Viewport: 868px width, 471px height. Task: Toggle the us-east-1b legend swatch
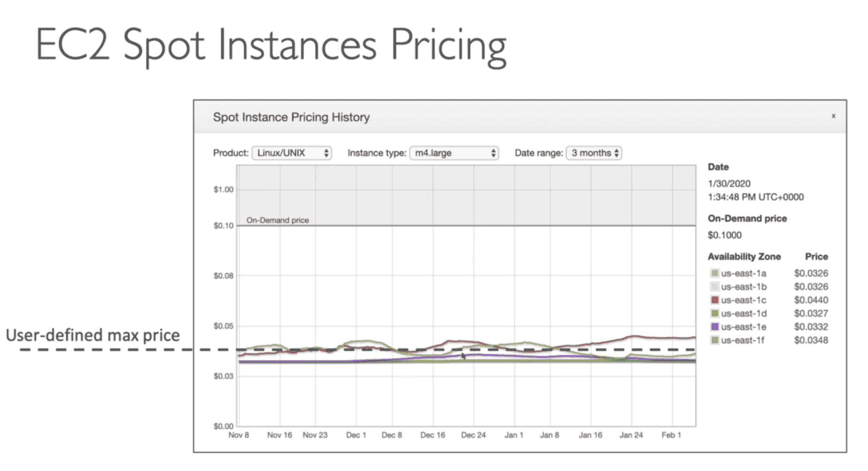tap(714, 287)
